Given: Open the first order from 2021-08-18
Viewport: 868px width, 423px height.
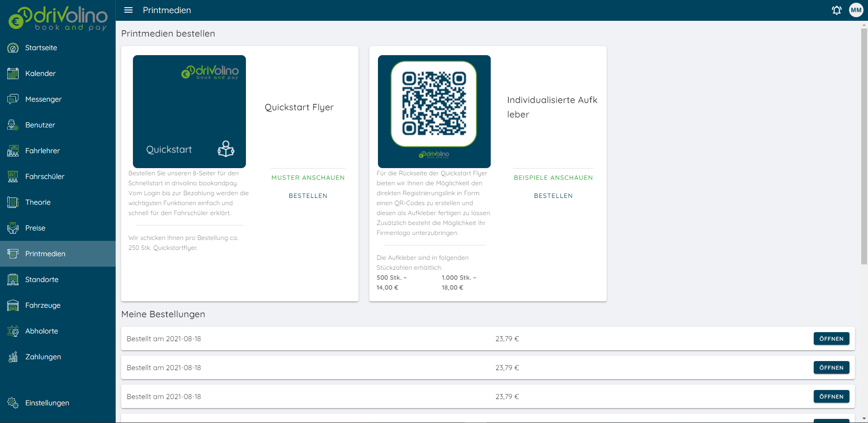Looking at the screenshot, I should click(831, 338).
